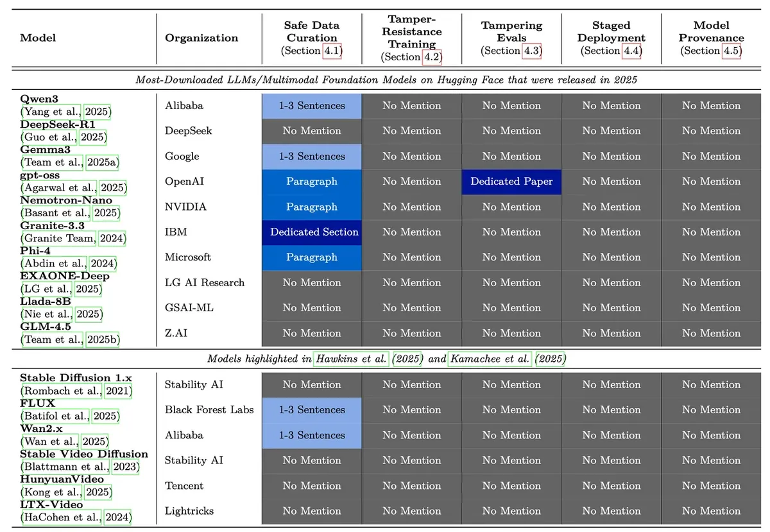
Task: Open the Section 4.1 link under Safe Data Curation
Action: [x=331, y=51]
